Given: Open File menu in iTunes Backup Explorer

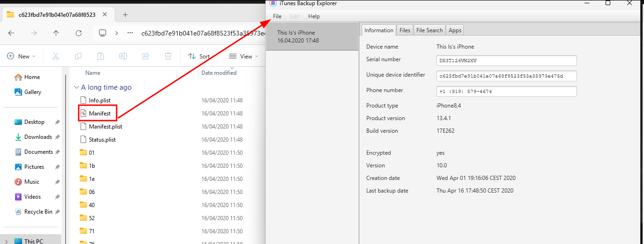Looking at the screenshot, I should (x=277, y=16).
